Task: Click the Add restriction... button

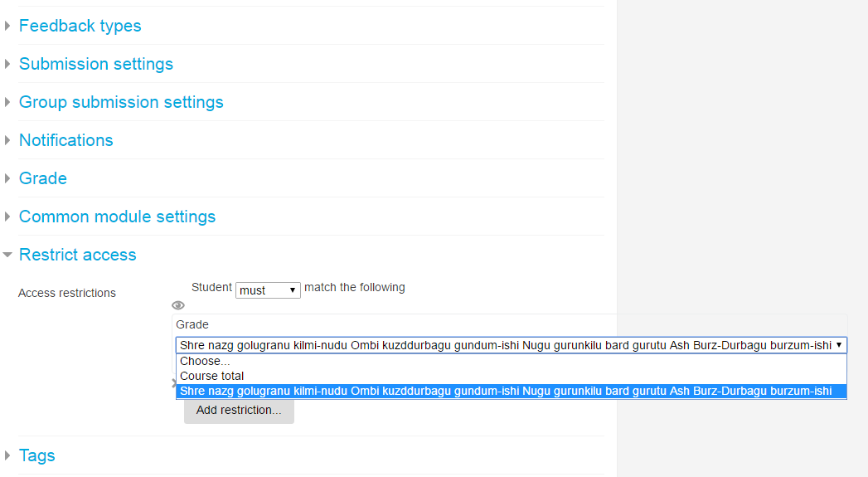Action: pos(239,410)
